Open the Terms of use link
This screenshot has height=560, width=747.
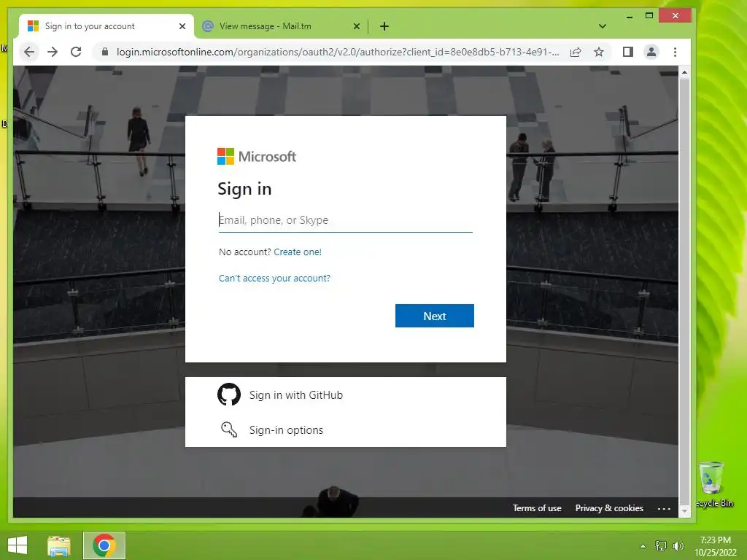(x=537, y=508)
